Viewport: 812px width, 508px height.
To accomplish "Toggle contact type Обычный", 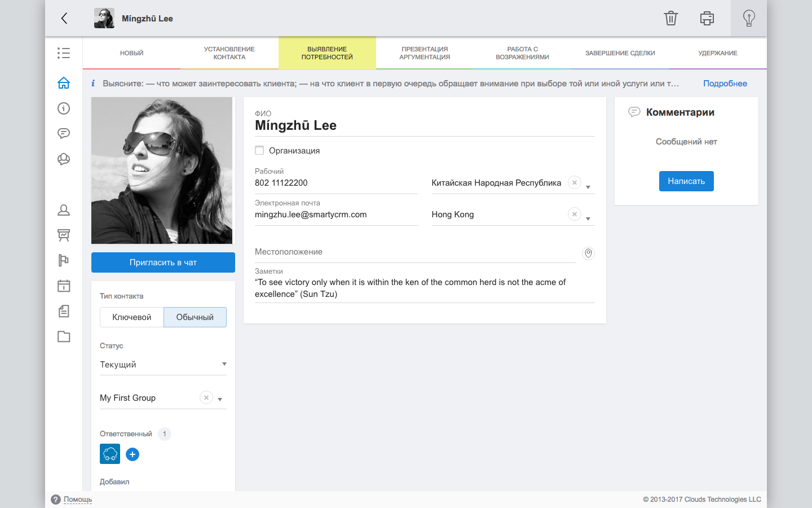I will [195, 317].
